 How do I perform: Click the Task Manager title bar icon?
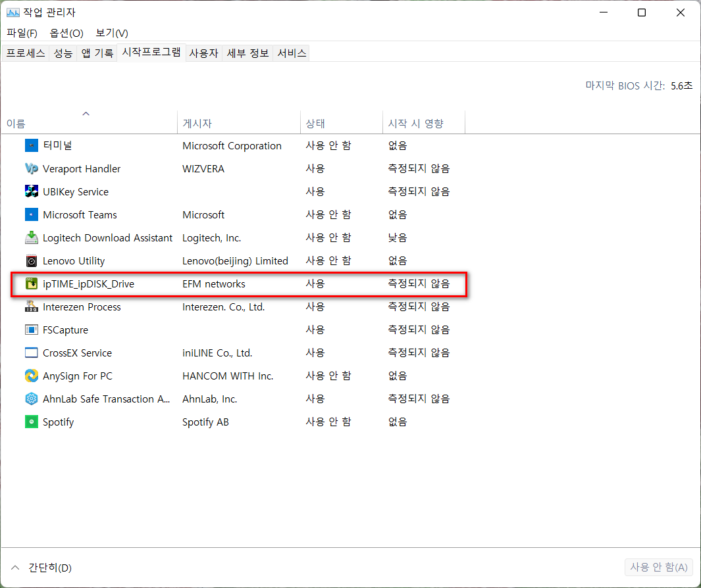(x=13, y=12)
